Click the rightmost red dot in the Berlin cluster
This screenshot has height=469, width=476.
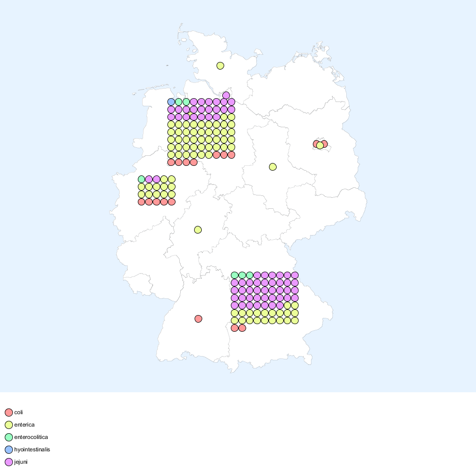pyautogui.click(x=325, y=143)
